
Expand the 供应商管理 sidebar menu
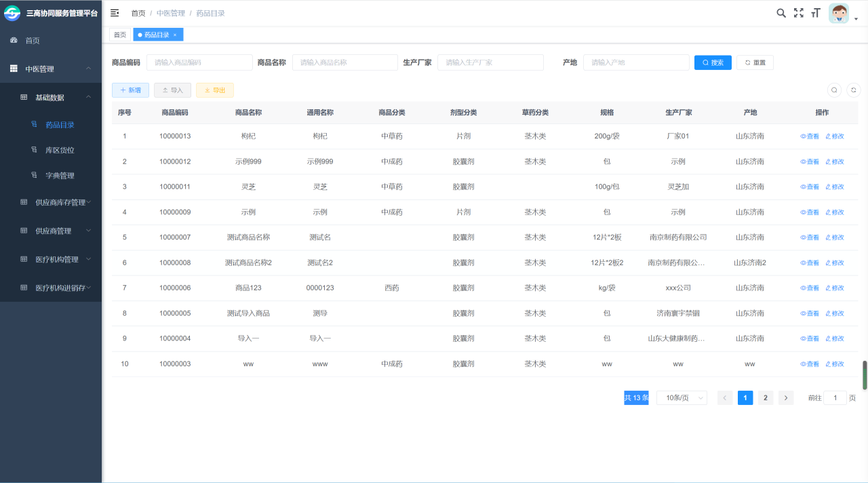tap(54, 231)
